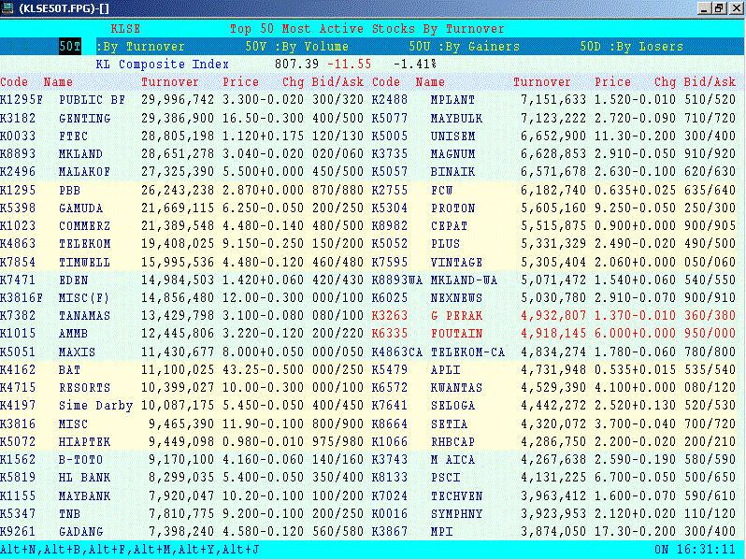This screenshot has height=560, width=746.
Task: Select the GADANG stock name
Action: click(x=81, y=531)
